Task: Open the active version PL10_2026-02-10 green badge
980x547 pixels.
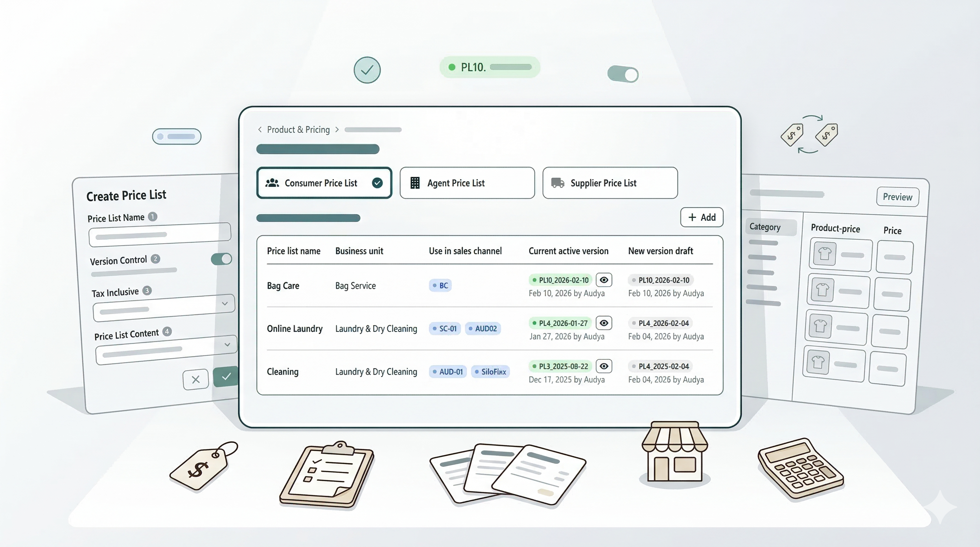Action: (561, 280)
